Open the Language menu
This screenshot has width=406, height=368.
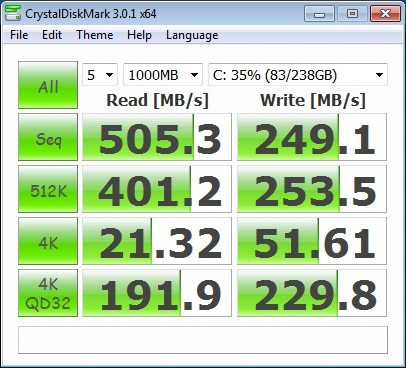click(192, 35)
